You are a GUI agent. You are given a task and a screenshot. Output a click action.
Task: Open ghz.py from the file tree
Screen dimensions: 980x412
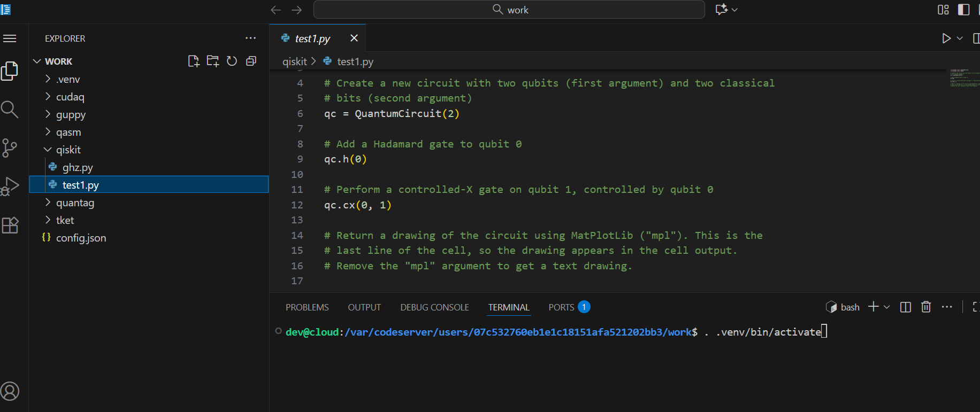(78, 167)
